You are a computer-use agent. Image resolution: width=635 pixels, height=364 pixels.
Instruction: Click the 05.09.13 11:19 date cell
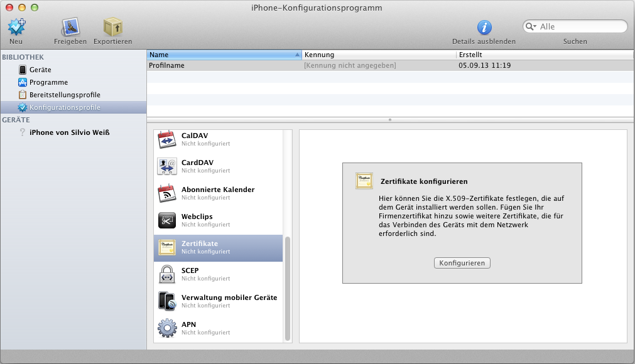pos(485,65)
